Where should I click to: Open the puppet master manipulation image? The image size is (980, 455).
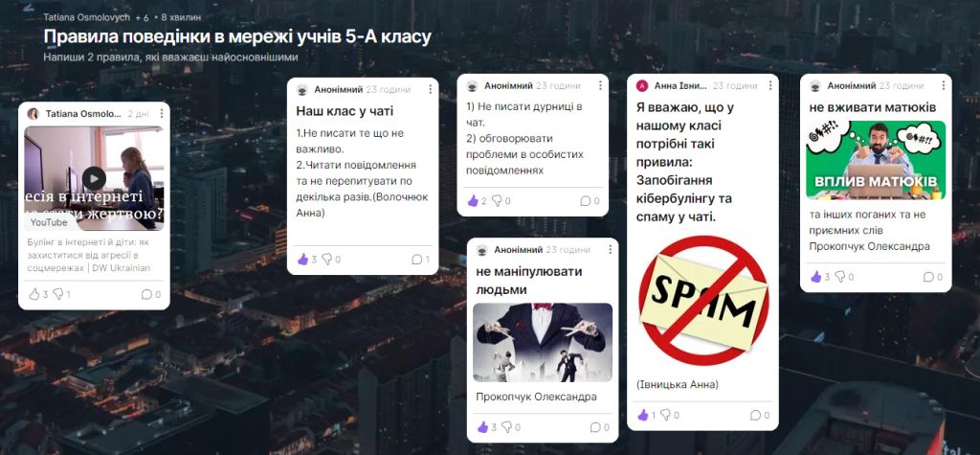pos(543,342)
